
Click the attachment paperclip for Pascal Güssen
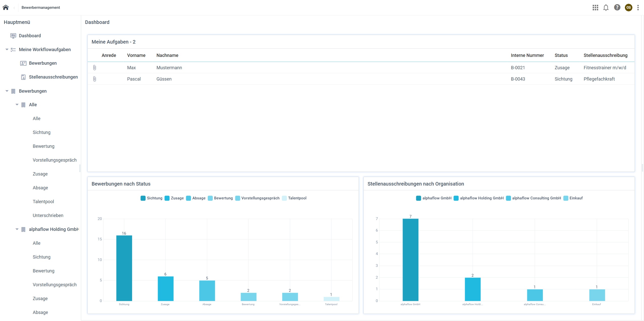95,79
